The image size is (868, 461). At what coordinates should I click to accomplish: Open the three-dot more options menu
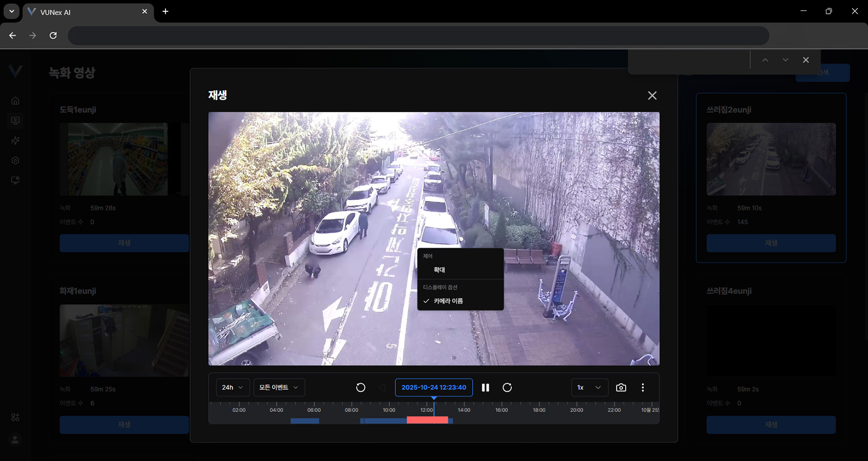(643, 388)
